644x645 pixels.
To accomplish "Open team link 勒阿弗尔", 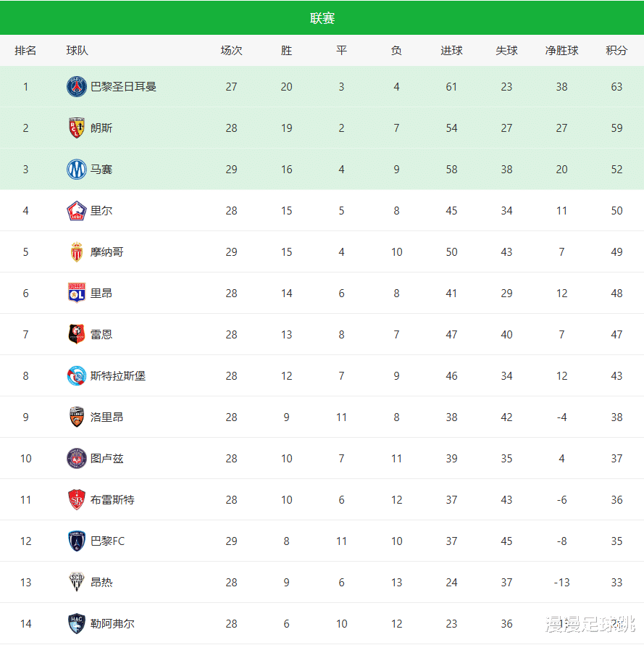I will pyautogui.click(x=112, y=624).
